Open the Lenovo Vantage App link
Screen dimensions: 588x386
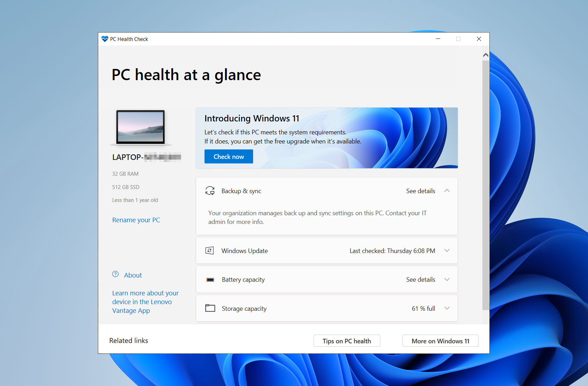click(x=145, y=302)
